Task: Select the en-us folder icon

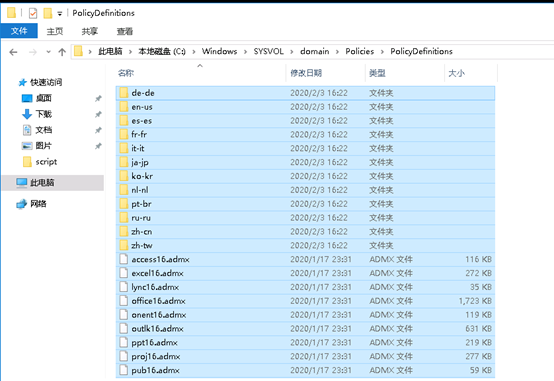Action: [x=124, y=107]
